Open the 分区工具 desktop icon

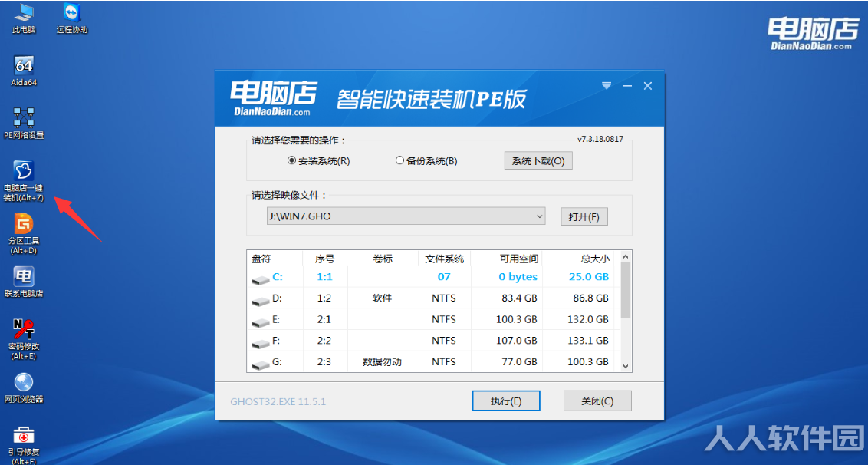(24, 234)
